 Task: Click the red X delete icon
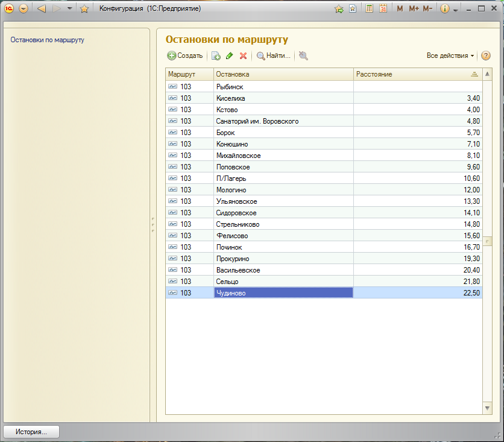[243, 56]
